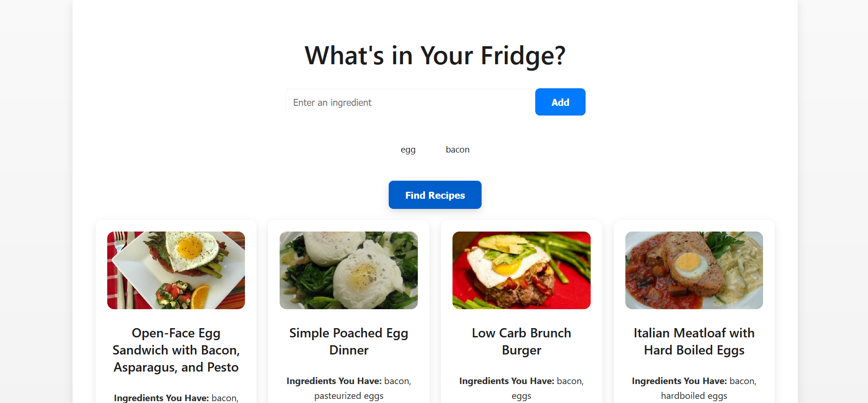This screenshot has width=868, height=403.
Task: Click the Add button
Action: coord(560,102)
